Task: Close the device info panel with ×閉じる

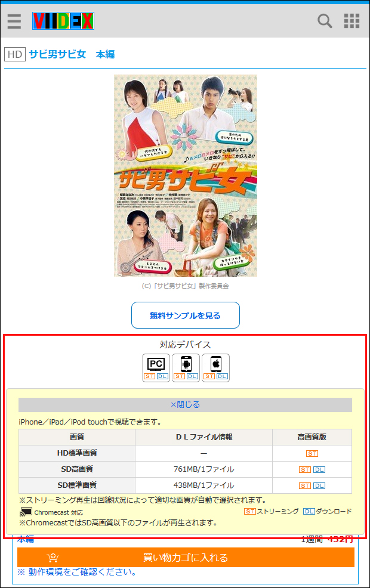Action: click(x=186, y=405)
